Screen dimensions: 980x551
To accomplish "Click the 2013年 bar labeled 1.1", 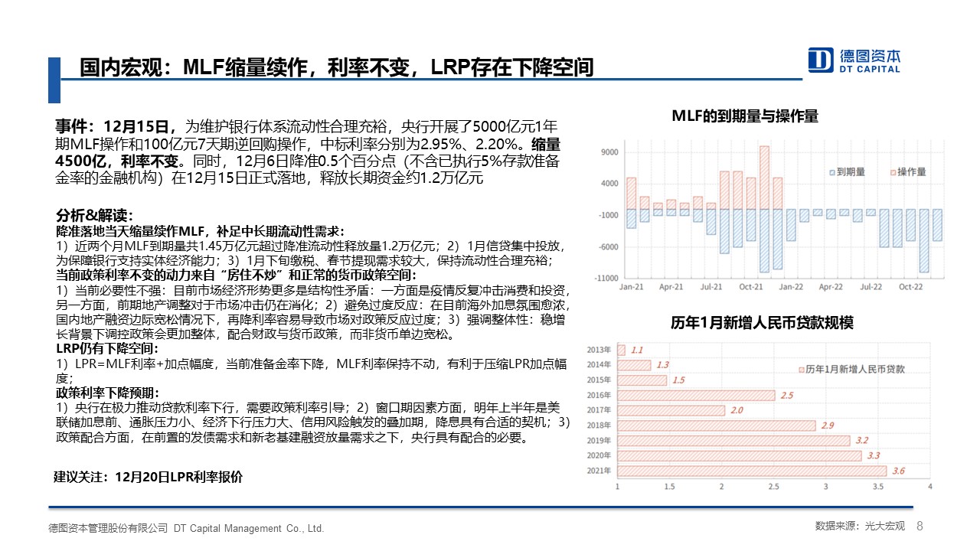I will coord(621,350).
